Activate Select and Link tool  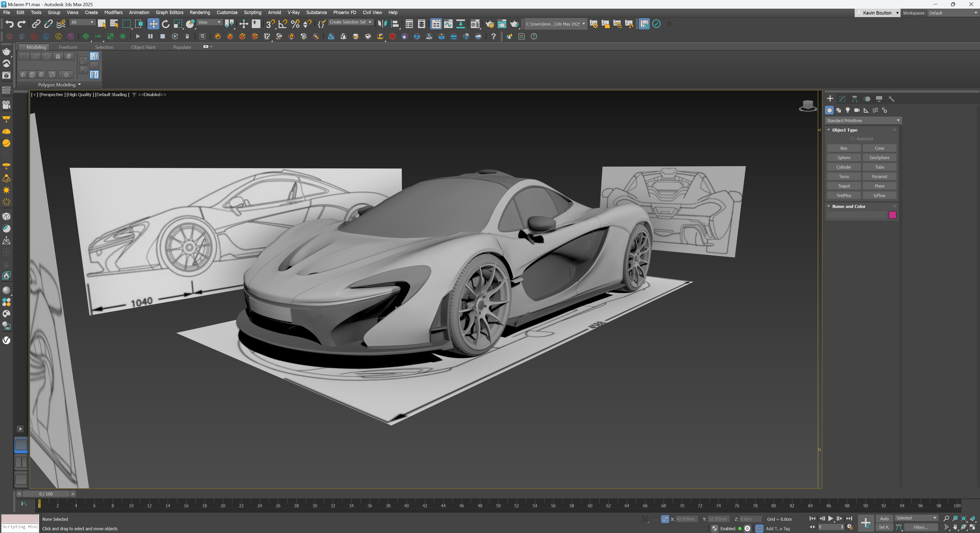[36, 24]
